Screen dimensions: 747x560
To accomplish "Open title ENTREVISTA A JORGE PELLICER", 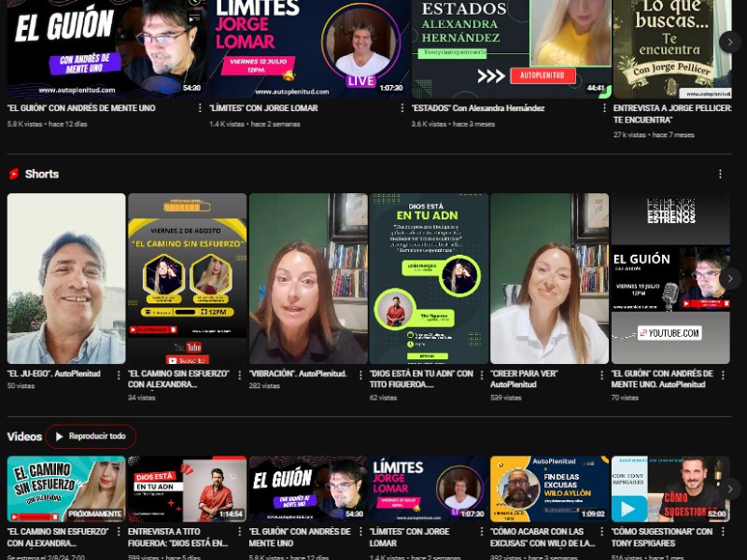I will click(x=672, y=114).
